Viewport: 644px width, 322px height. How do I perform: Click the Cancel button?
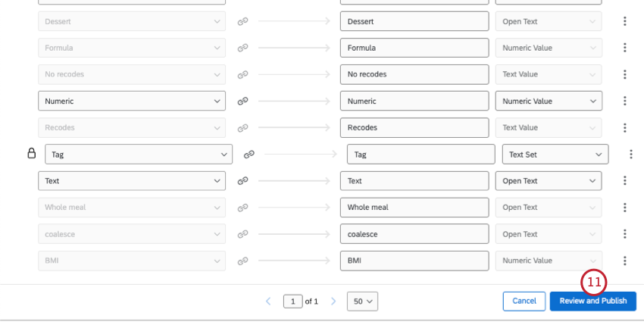click(x=524, y=301)
